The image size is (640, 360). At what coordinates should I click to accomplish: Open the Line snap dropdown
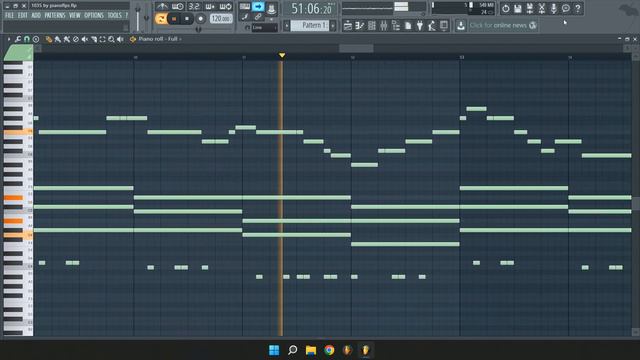pyautogui.click(x=264, y=28)
